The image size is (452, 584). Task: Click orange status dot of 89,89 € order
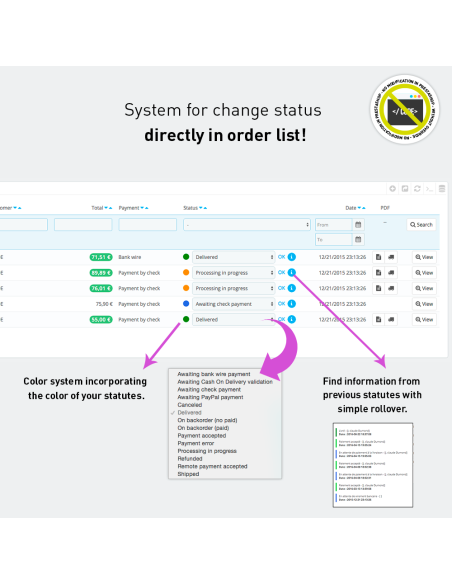(186, 272)
